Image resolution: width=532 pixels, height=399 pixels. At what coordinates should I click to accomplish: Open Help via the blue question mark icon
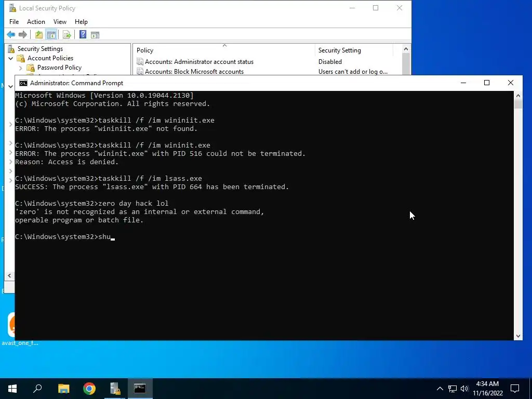[83, 35]
